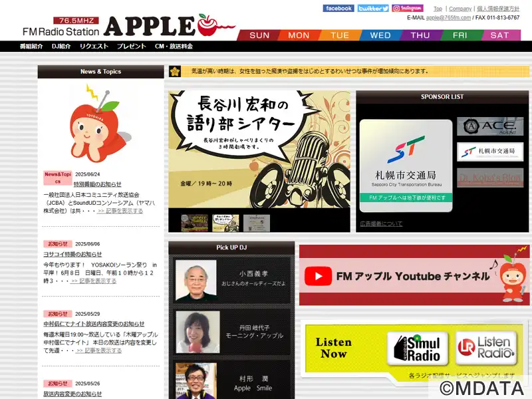Select the THU schedule tab
Screen dimensions: 532x399
[420, 35]
